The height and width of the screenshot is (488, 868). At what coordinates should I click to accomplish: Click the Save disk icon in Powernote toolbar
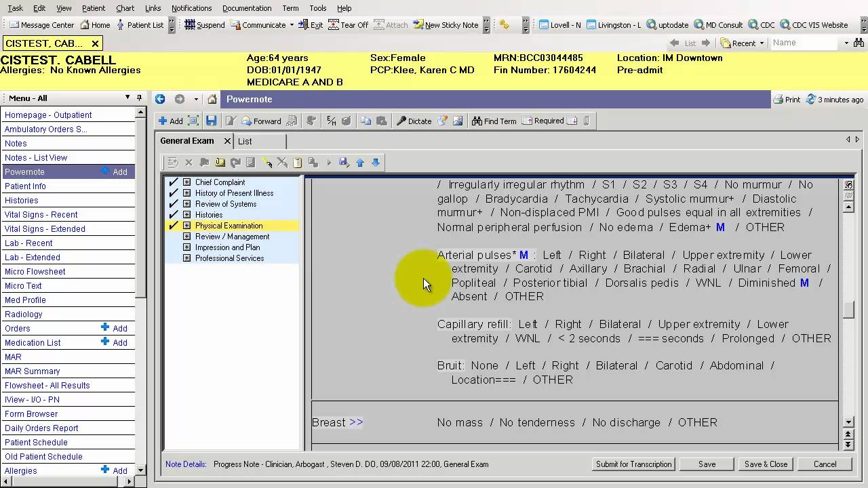(212, 121)
